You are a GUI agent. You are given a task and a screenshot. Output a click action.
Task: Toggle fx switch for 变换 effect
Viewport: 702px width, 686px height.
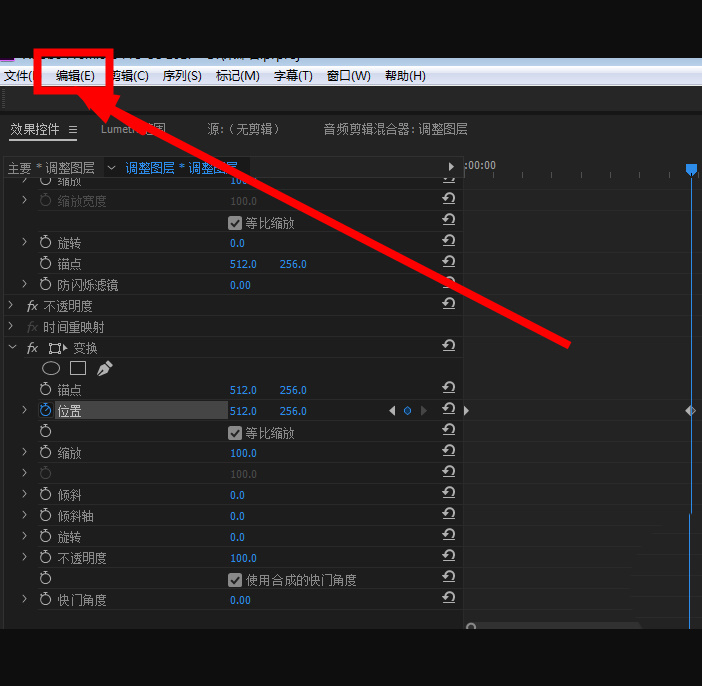click(x=32, y=348)
